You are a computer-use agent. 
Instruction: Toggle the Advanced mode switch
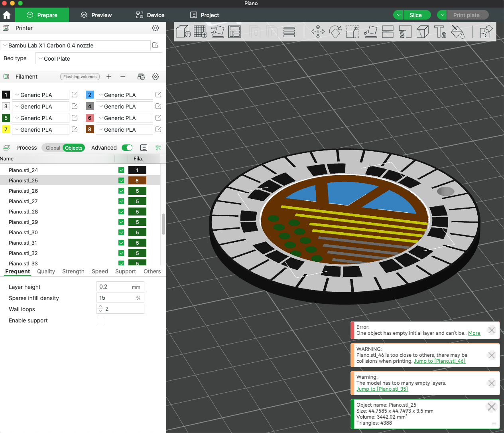127,148
